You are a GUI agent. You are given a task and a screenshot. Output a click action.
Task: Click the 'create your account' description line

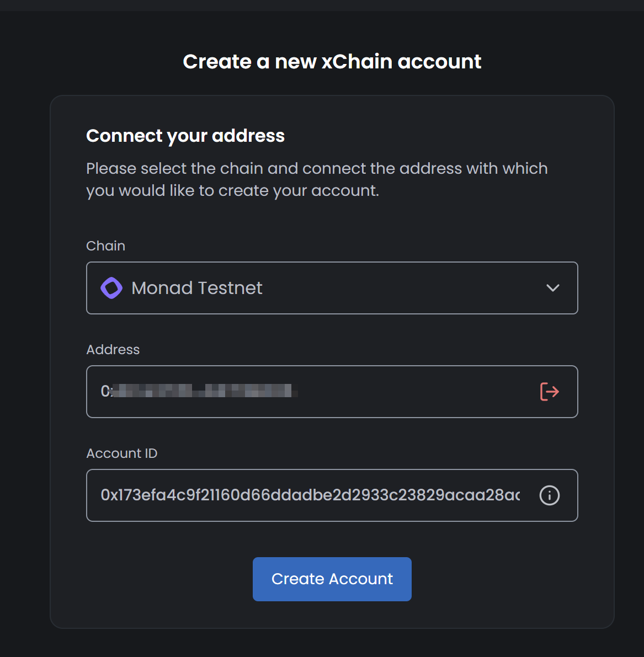[232, 191]
